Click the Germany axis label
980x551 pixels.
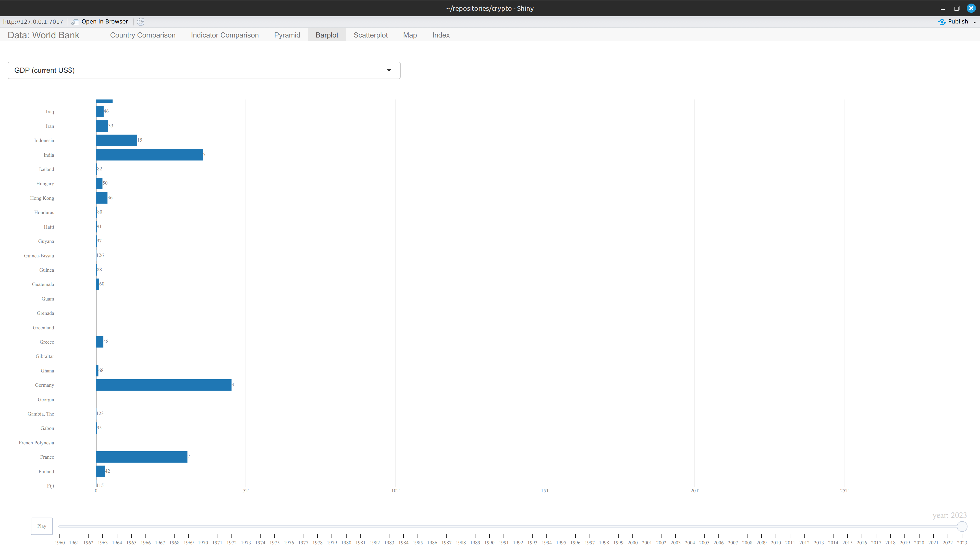point(44,385)
